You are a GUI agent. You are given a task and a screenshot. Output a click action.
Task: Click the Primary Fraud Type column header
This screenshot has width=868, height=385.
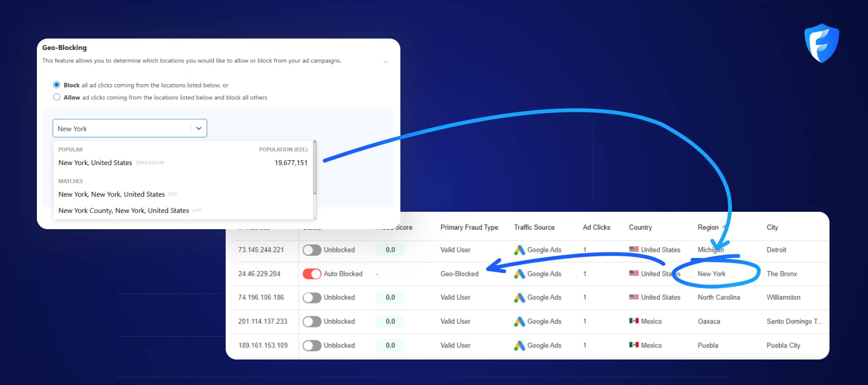pos(469,228)
